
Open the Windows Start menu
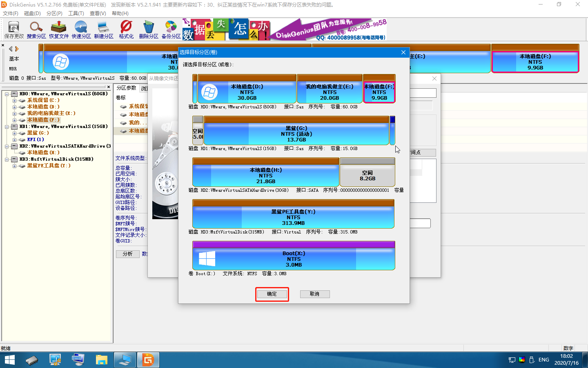click(10, 360)
